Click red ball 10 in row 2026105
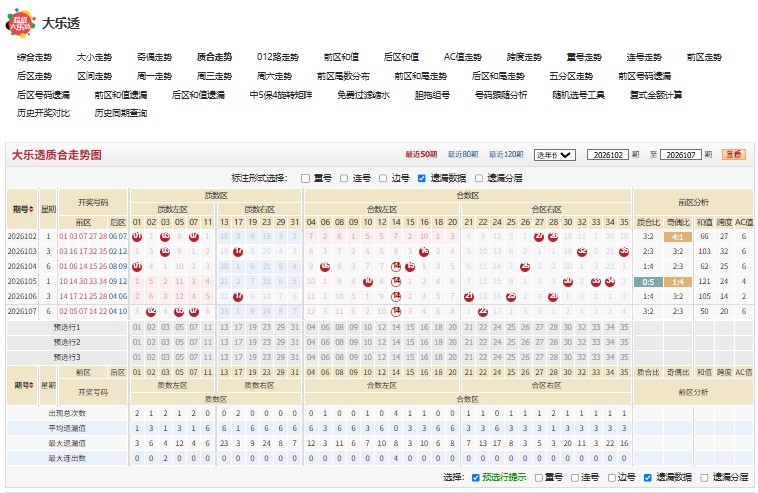Viewport: 758px width, 493px height. 368,281
